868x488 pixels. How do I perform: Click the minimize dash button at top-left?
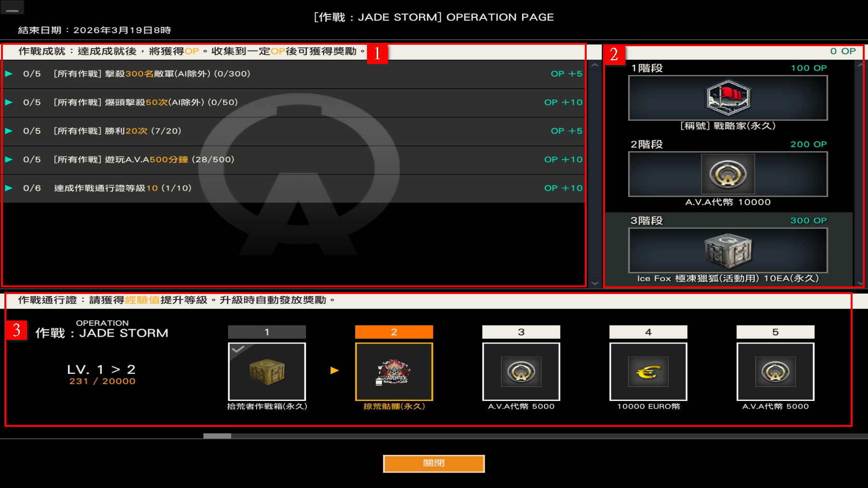pos(13,8)
